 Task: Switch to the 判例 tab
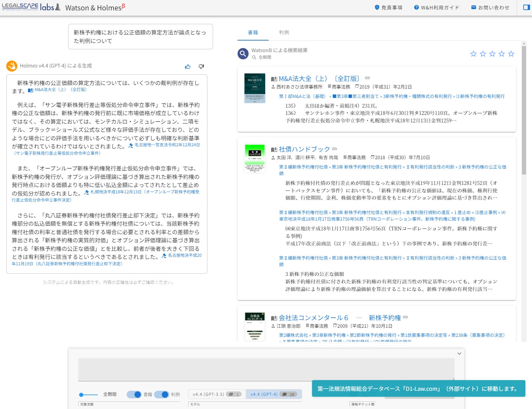[x=284, y=32]
